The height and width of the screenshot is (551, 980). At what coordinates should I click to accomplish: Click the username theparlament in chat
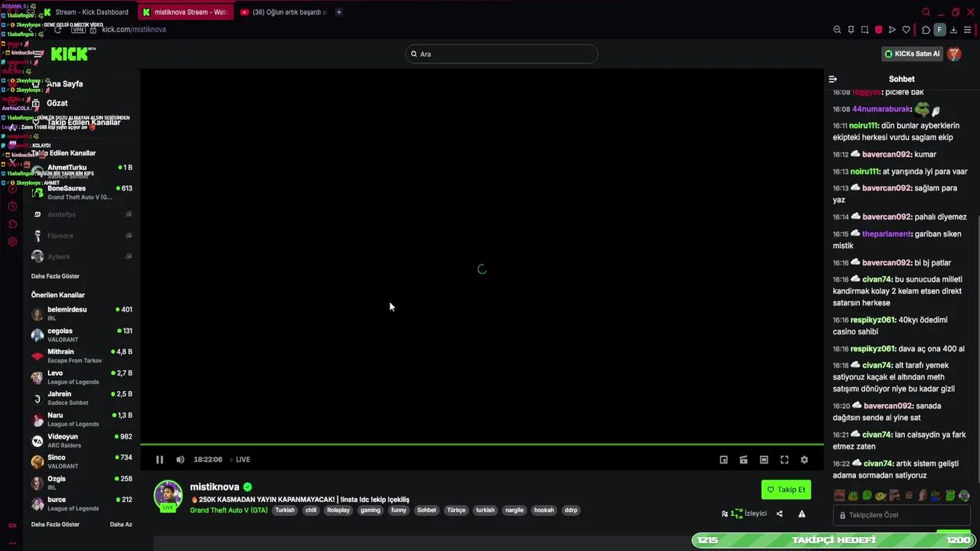point(886,234)
